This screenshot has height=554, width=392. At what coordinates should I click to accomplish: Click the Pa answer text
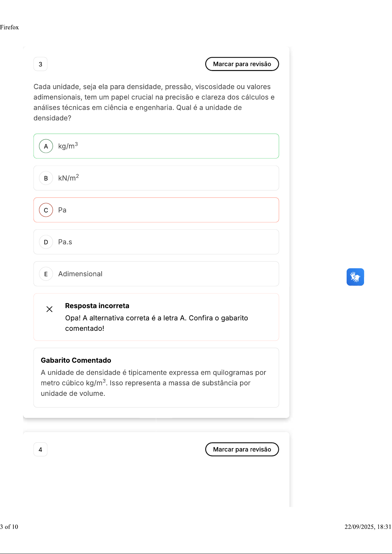(62, 210)
